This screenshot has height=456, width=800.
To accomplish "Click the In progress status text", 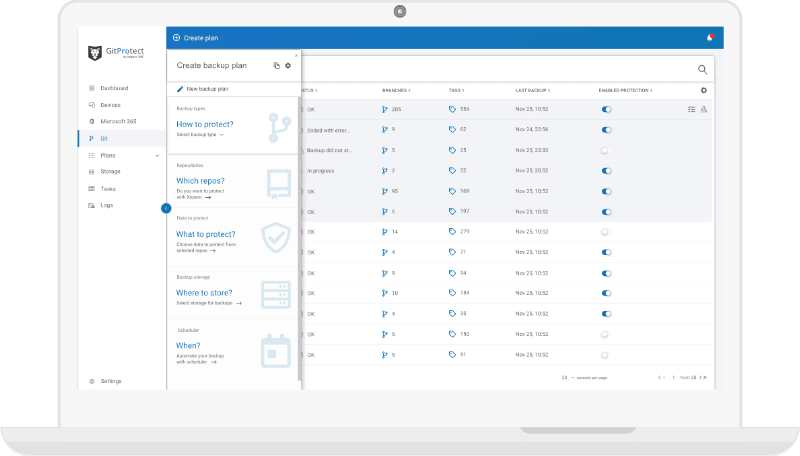I will click(321, 171).
